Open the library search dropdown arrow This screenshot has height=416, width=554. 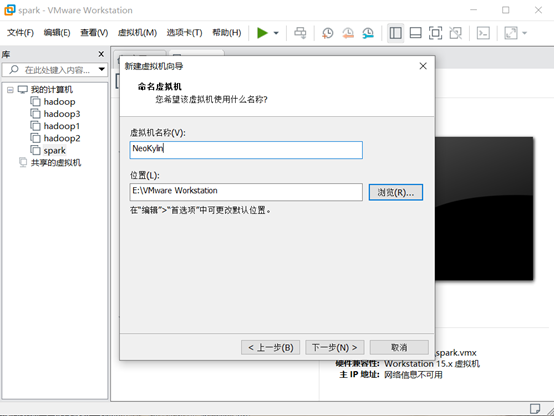(x=102, y=69)
